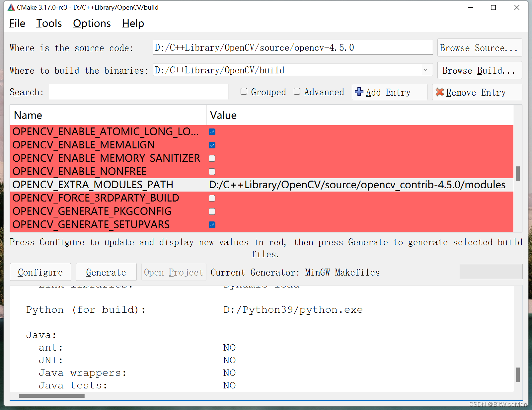
Task: Click D:/Python39/python.exe in the log
Action: coord(293,310)
